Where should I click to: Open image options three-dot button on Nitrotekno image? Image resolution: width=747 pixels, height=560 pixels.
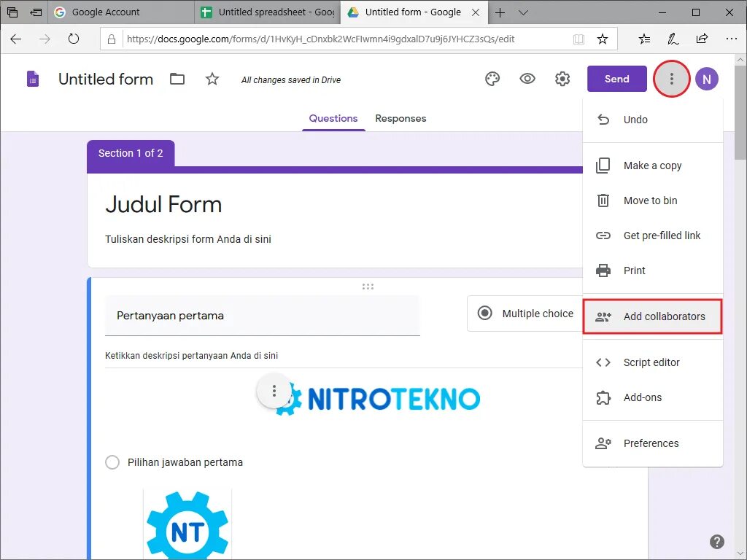pos(274,391)
